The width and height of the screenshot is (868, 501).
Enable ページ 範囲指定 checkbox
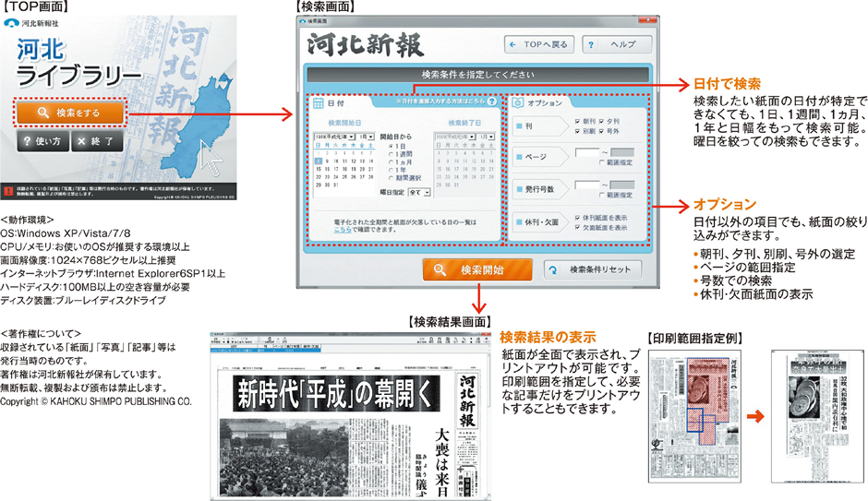(603, 162)
